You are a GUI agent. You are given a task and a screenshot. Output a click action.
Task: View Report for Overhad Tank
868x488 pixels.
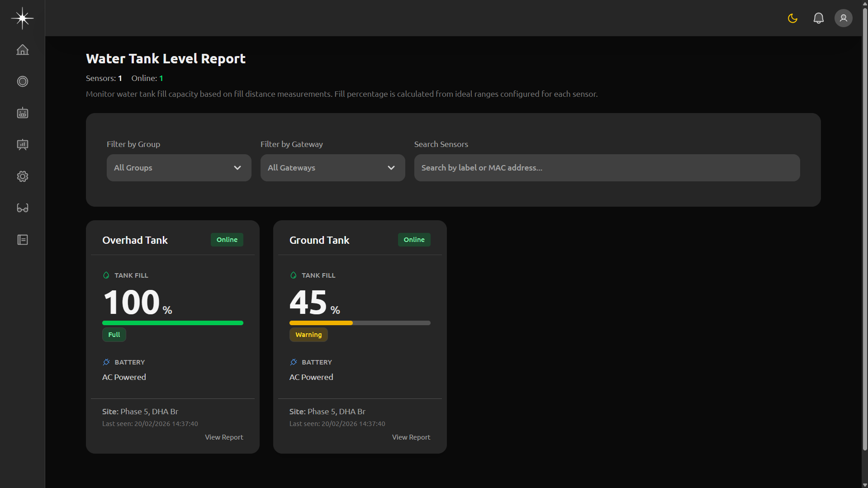click(x=224, y=437)
